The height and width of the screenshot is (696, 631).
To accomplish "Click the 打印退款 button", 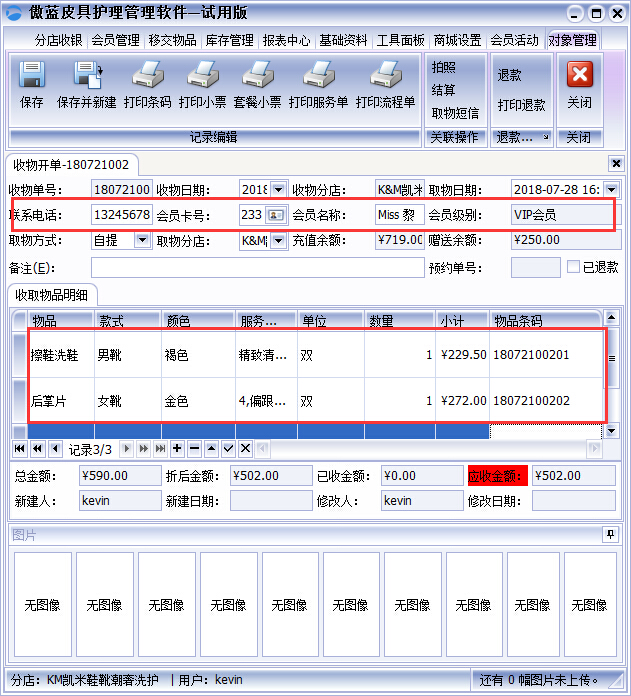I will (x=522, y=105).
